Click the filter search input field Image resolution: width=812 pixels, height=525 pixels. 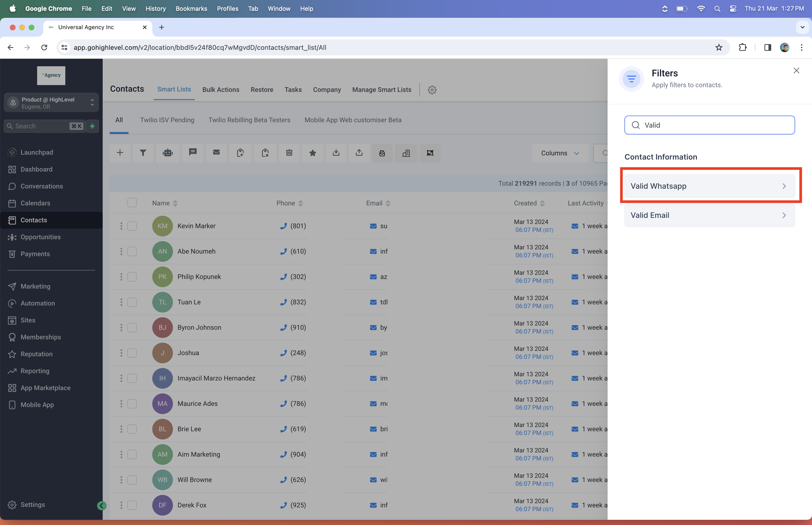(709, 125)
